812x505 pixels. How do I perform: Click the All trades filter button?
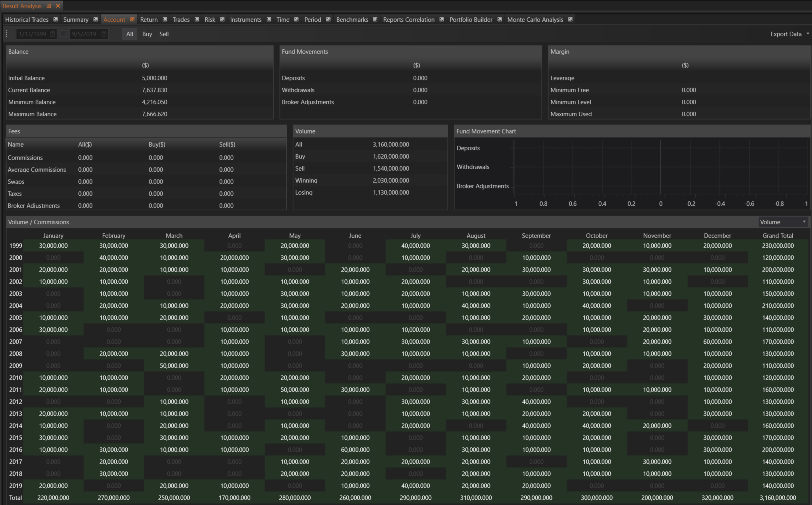point(130,34)
